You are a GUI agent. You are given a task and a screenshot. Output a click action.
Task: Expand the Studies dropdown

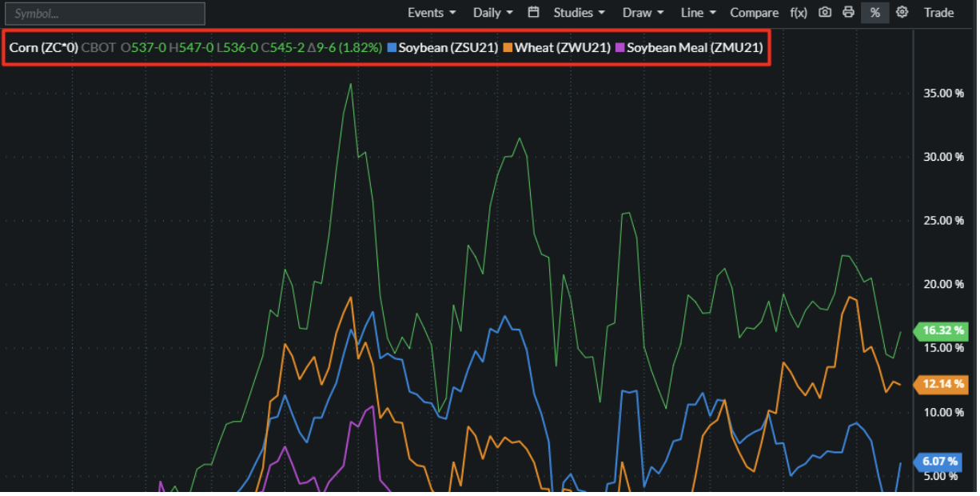coord(580,13)
